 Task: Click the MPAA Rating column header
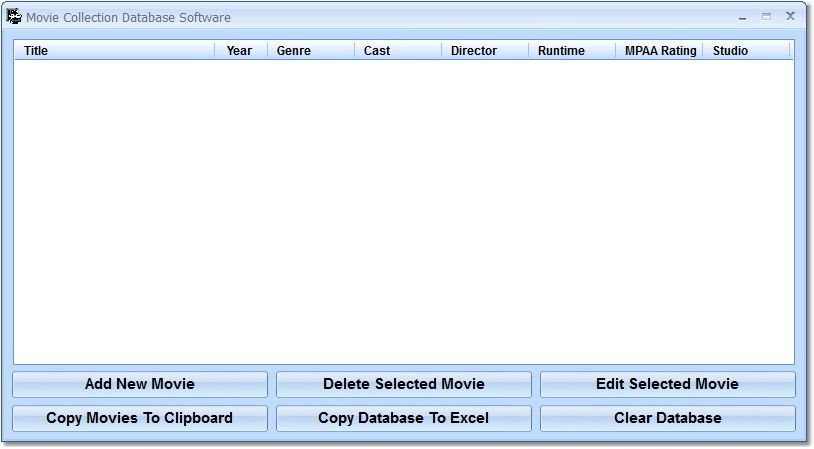tap(659, 50)
